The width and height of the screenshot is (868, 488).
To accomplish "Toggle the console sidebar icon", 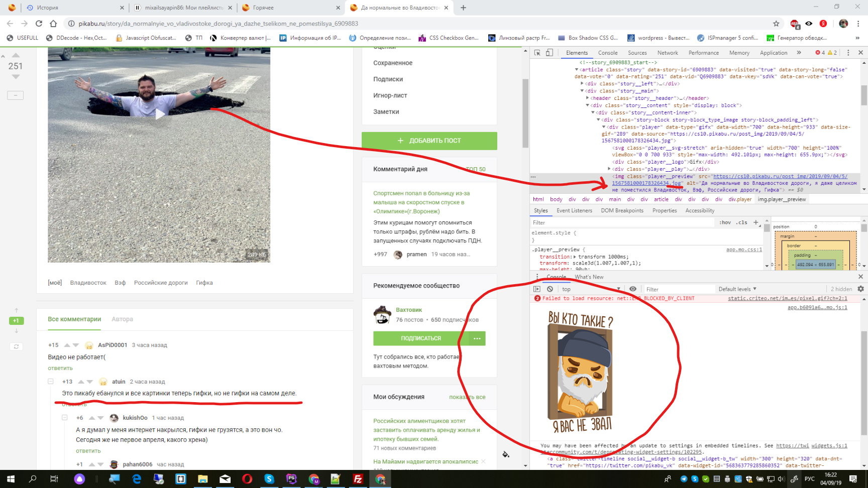I will click(537, 289).
